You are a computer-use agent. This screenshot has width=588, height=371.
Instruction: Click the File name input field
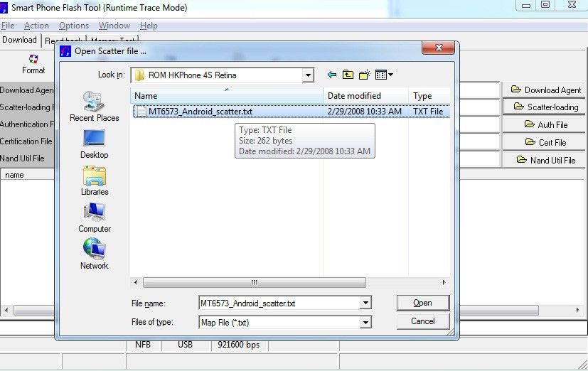[279, 303]
